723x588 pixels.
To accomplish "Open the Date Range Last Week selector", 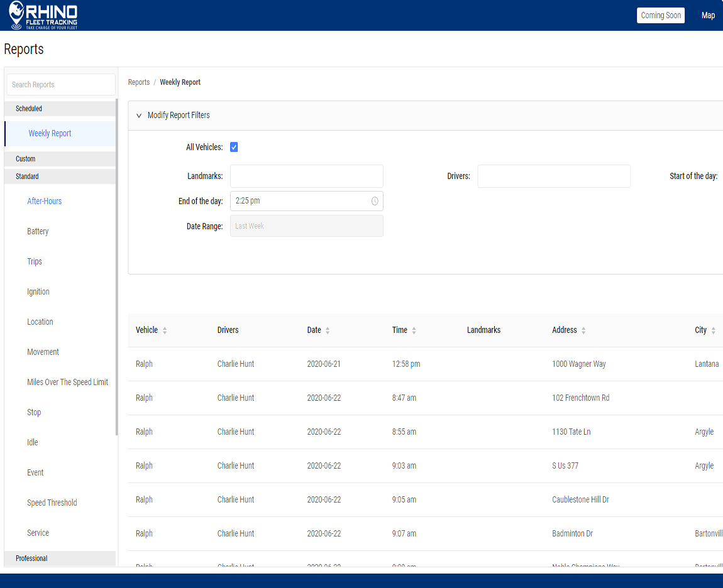I will [307, 226].
